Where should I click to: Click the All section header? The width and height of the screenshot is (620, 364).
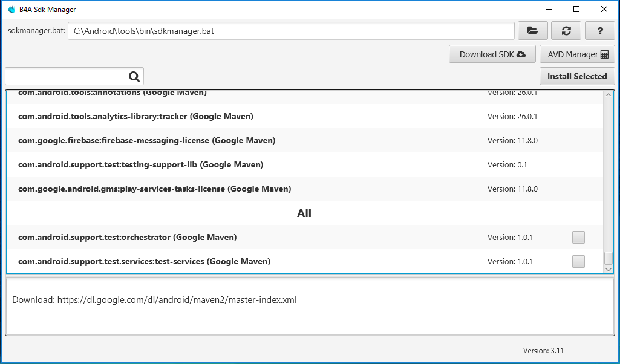pos(304,213)
